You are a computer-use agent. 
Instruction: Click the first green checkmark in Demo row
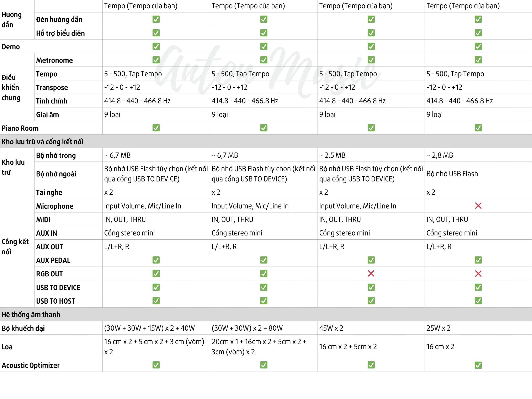click(156, 46)
